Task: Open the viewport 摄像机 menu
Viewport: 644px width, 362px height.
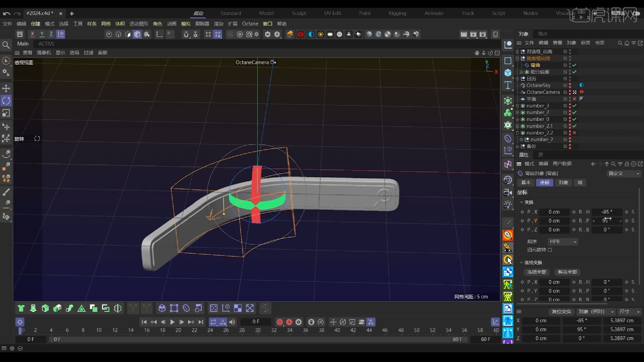Action: tap(44, 53)
